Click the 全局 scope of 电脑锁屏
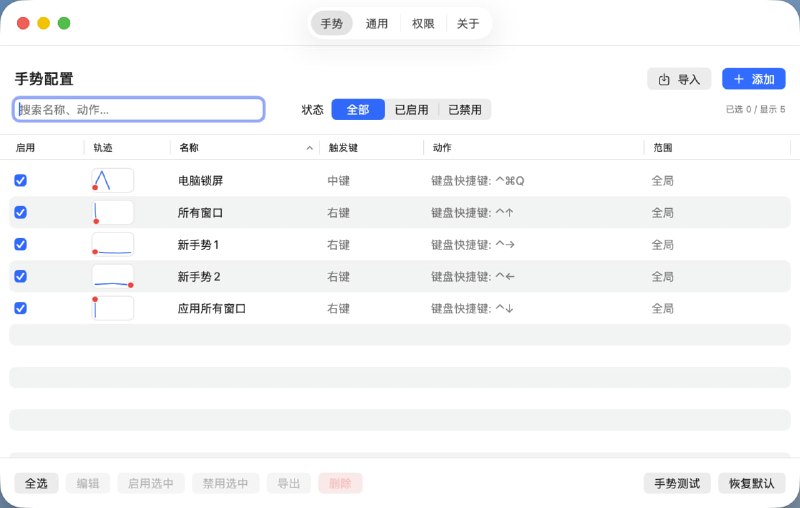800x508 pixels. tap(663, 181)
